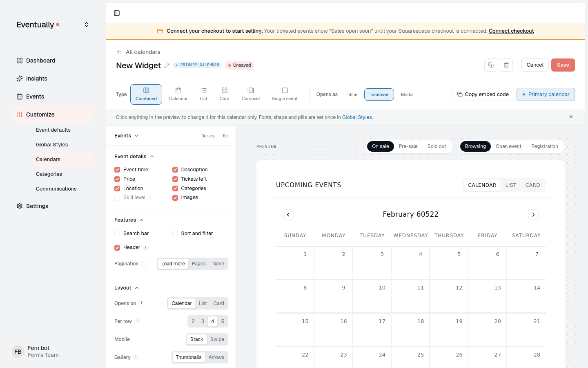Toggle the sidebar panel icon
The width and height of the screenshot is (588, 368).
point(117,13)
